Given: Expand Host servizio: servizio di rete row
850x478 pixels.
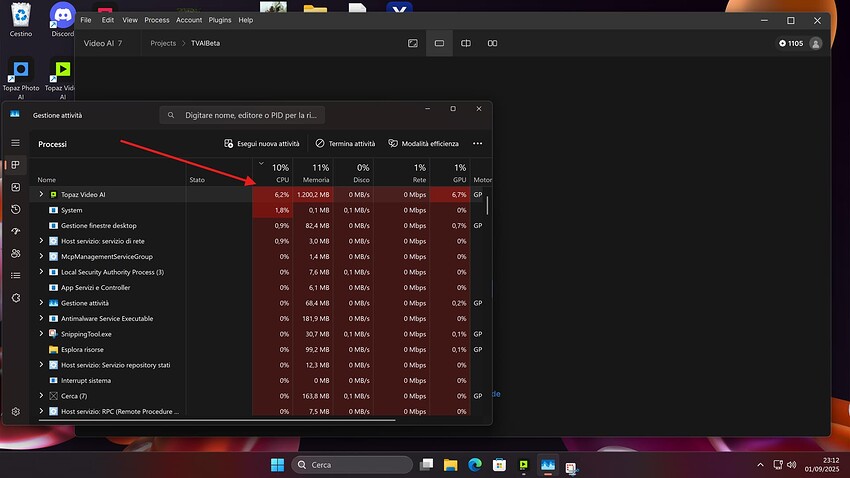Looking at the screenshot, I should pos(41,241).
